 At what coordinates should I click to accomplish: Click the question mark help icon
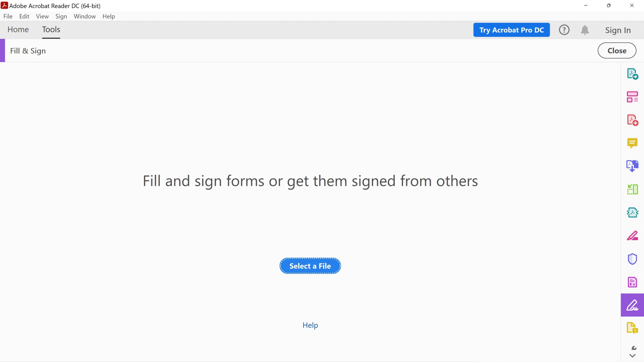click(564, 30)
